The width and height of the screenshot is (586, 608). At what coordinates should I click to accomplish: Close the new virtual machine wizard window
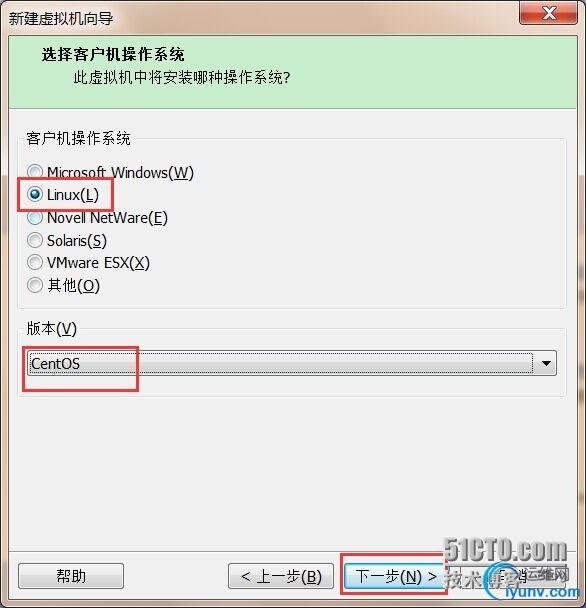548,13
